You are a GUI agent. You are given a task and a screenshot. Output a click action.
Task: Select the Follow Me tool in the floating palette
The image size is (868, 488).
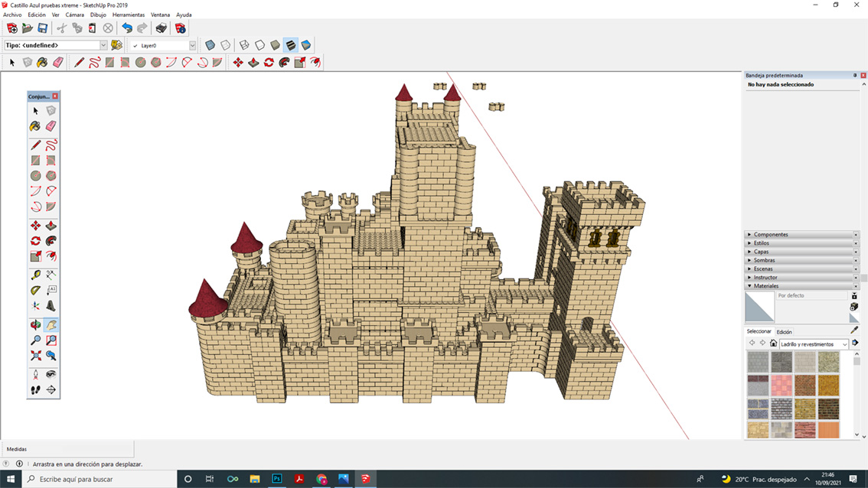tap(51, 241)
